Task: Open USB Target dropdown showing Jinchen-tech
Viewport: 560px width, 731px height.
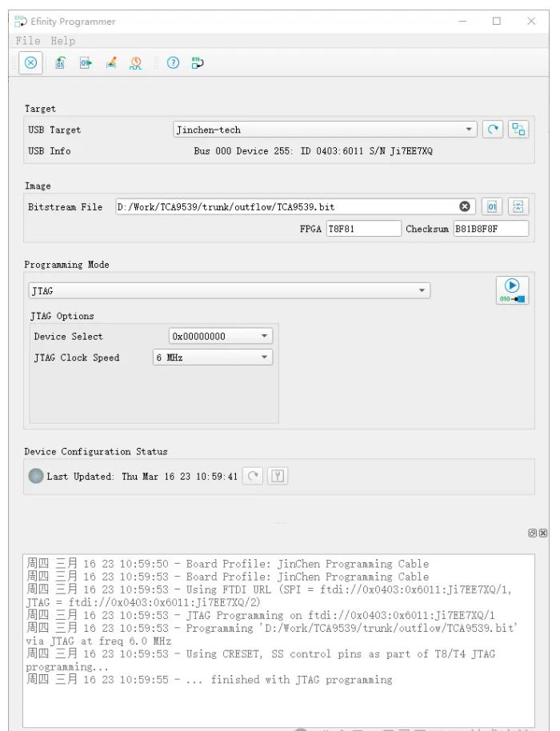Action: (x=325, y=130)
